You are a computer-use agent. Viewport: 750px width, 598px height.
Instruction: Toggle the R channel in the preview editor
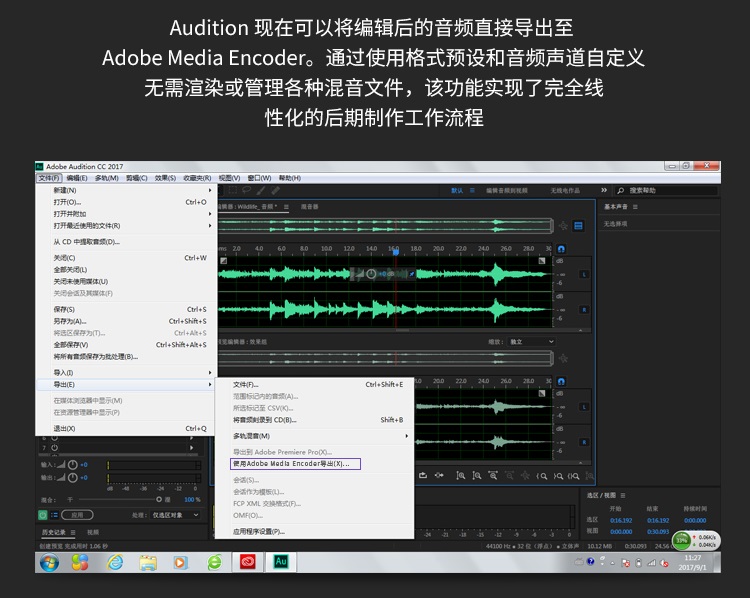[x=584, y=442]
